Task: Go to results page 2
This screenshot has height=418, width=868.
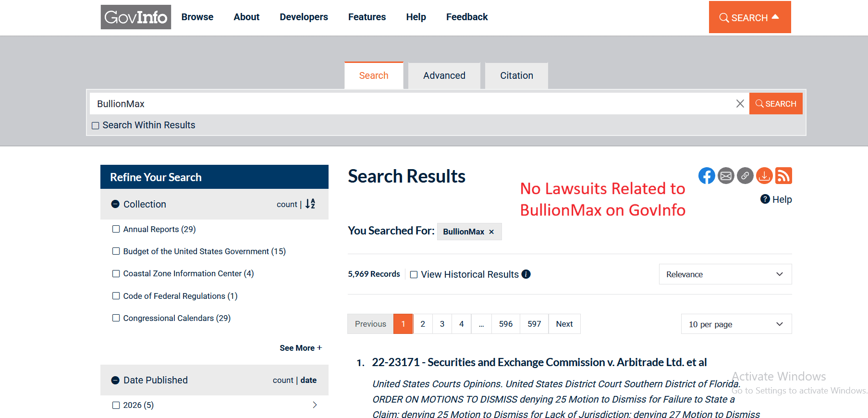Action: click(423, 324)
